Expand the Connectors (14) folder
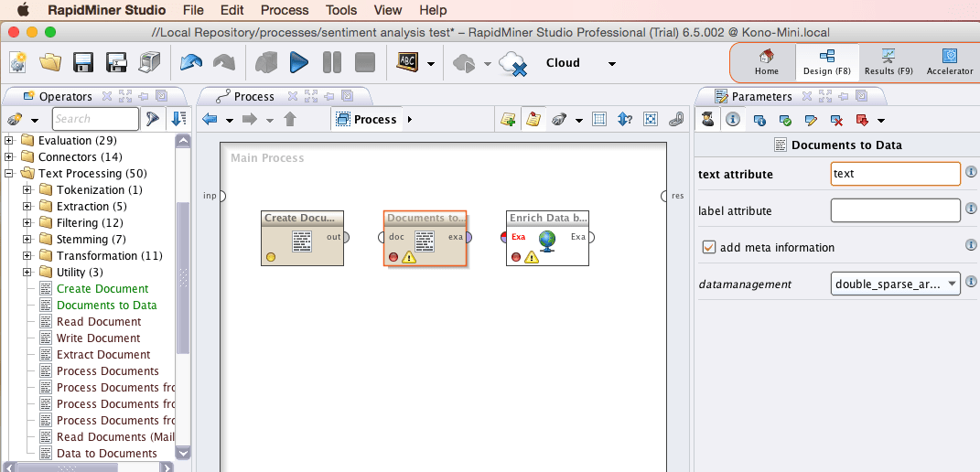The width and height of the screenshot is (980, 472). coord(9,157)
